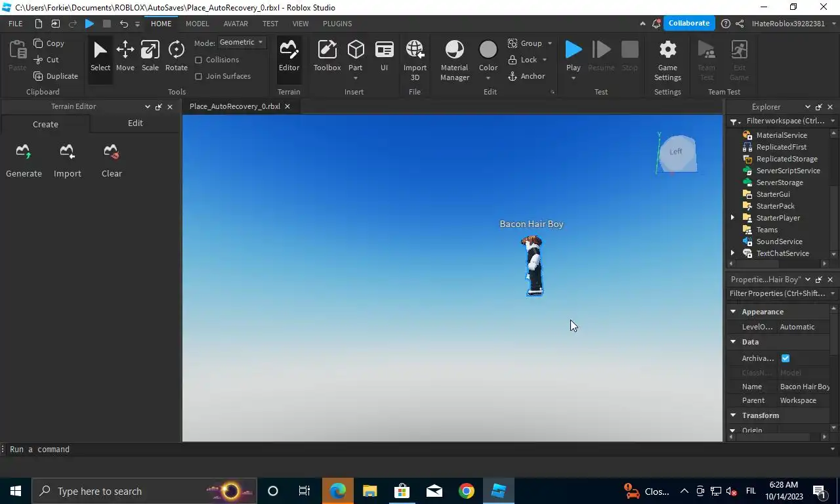This screenshot has width=840, height=504.
Task: Open notifications bell icon
Action: tap(656, 24)
